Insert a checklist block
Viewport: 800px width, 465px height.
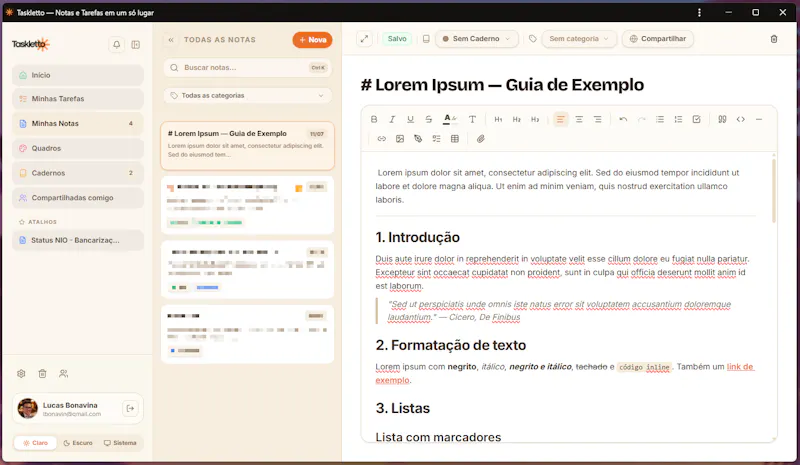click(x=436, y=139)
